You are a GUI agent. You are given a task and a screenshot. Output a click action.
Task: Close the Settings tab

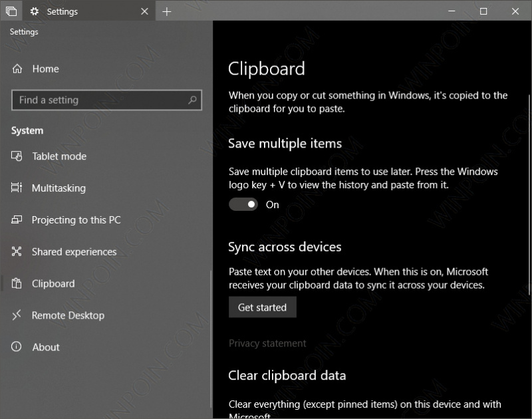coord(144,11)
